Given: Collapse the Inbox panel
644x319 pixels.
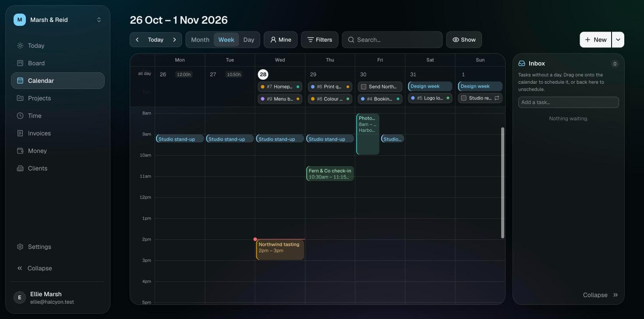Looking at the screenshot, I should (601, 295).
